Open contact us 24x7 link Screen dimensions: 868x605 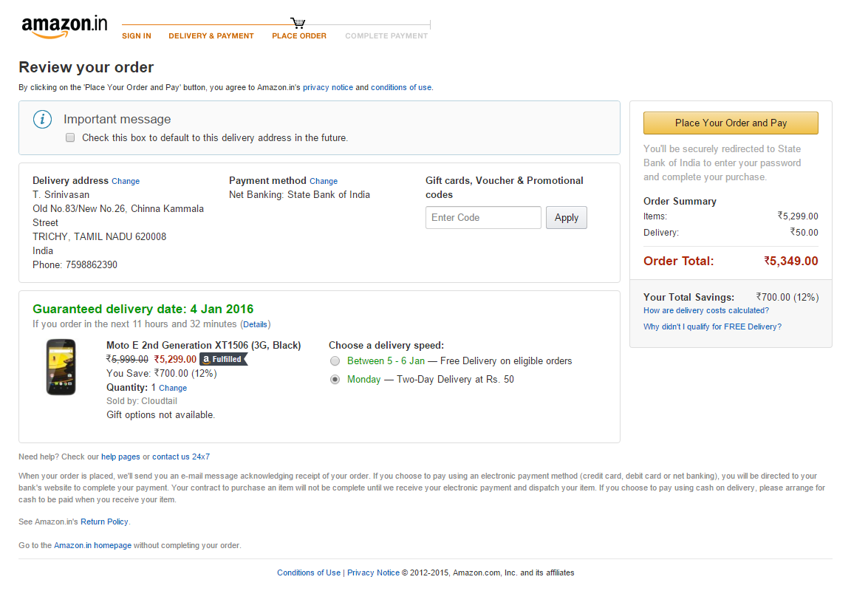pyautogui.click(x=181, y=457)
